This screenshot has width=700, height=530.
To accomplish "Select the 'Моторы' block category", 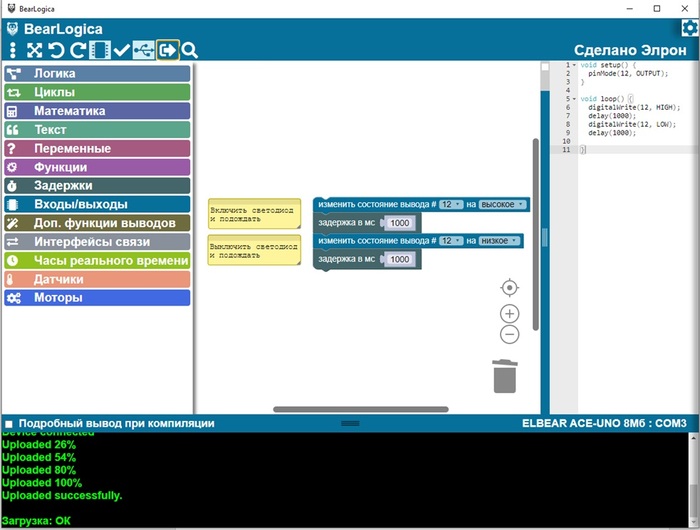I will point(97,298).
